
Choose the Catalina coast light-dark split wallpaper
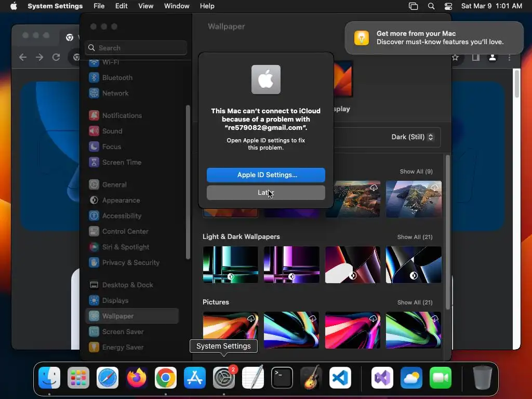tap(414, 199)
